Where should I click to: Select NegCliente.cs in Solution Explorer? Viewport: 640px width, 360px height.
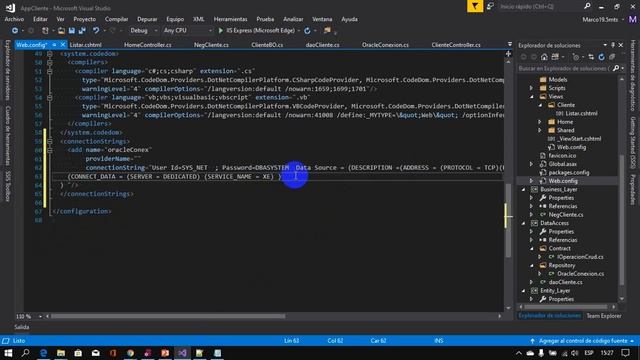pyautogui.click(x=566, y=215)
